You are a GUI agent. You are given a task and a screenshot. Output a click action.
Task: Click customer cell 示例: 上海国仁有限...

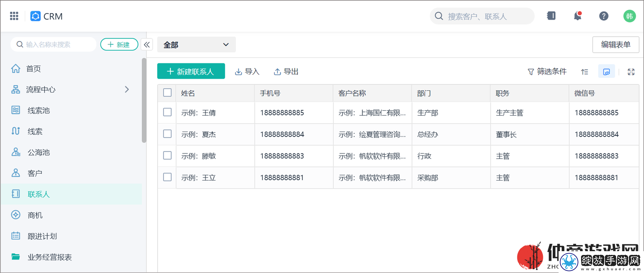372,113
